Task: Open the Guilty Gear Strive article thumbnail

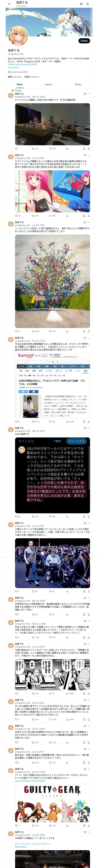Action: click(52, 803)
